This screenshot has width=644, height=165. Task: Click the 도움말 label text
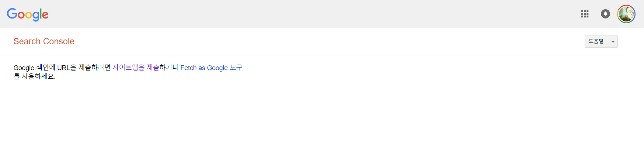pyautogui.click(x=596, y=41)
